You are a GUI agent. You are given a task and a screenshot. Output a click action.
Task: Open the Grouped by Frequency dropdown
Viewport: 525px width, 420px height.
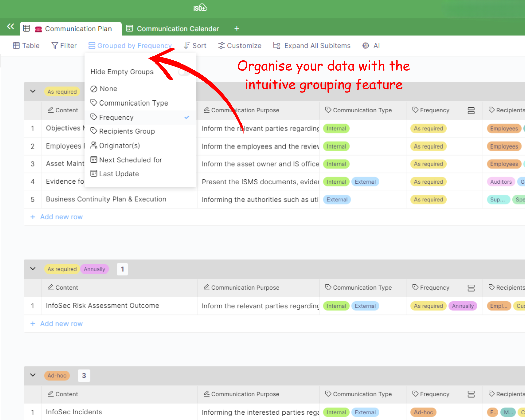tap(130, 46)
